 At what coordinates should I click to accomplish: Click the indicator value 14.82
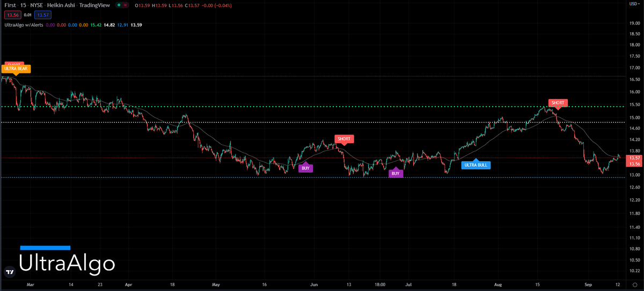tap(109, 25)
